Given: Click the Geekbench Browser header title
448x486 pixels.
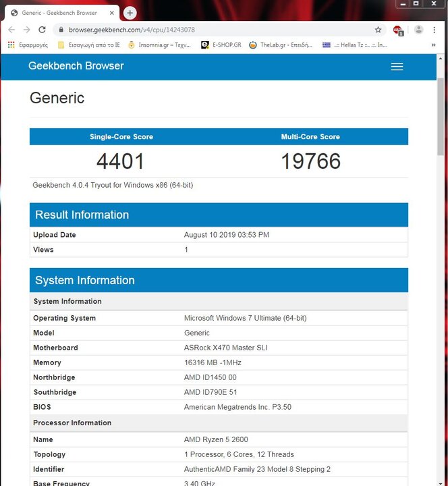Looking at the screenshot, I should click(76, 65).
